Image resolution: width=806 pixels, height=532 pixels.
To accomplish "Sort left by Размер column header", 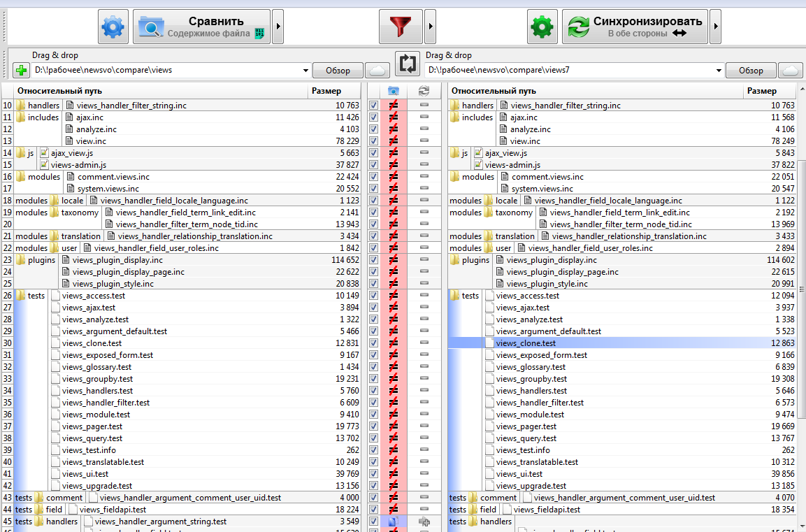I will [x=334, y=91].
